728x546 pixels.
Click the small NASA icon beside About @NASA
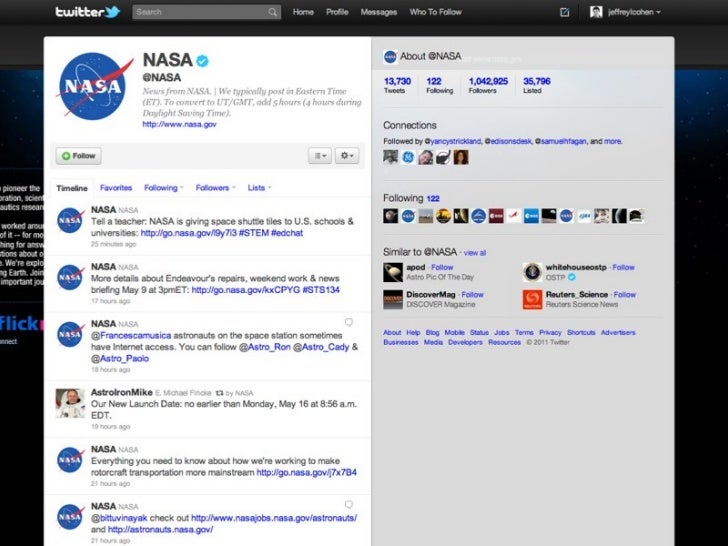(x=390, y=57)
